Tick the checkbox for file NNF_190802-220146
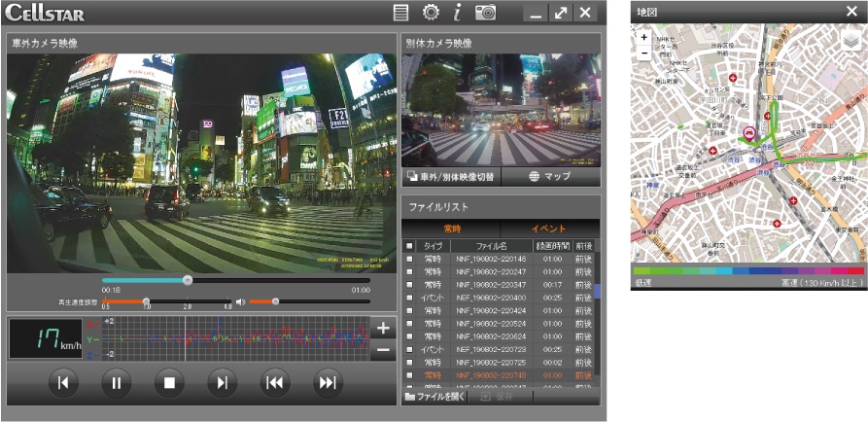 coord(409,260)
